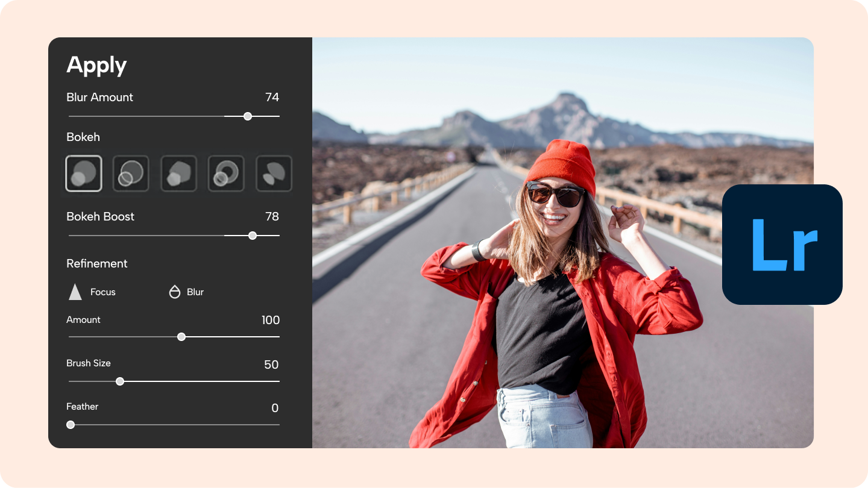Choose the 5-blade bokeh shape
Viewport: 868px width, 488px height.
point(178,174)
